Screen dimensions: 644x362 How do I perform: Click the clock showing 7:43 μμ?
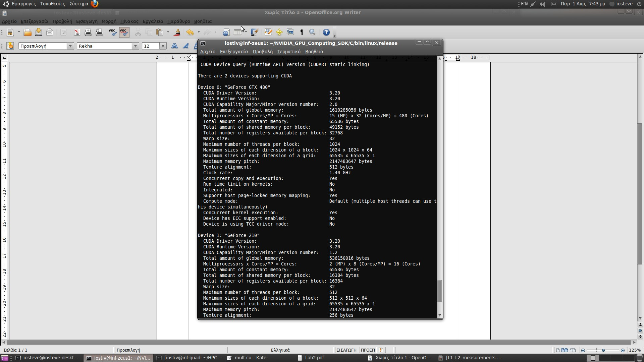[x=583, y=4]
